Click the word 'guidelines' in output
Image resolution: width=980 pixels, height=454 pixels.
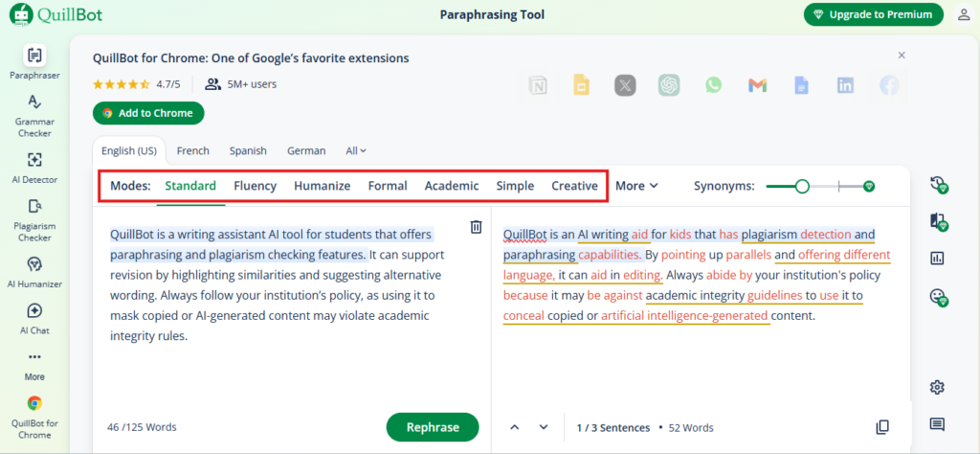(775, 295)
